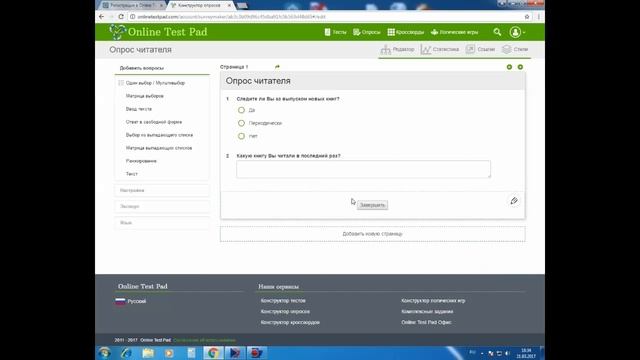
Task: Expand the Настройки panel
Action: tap(162, 191)
